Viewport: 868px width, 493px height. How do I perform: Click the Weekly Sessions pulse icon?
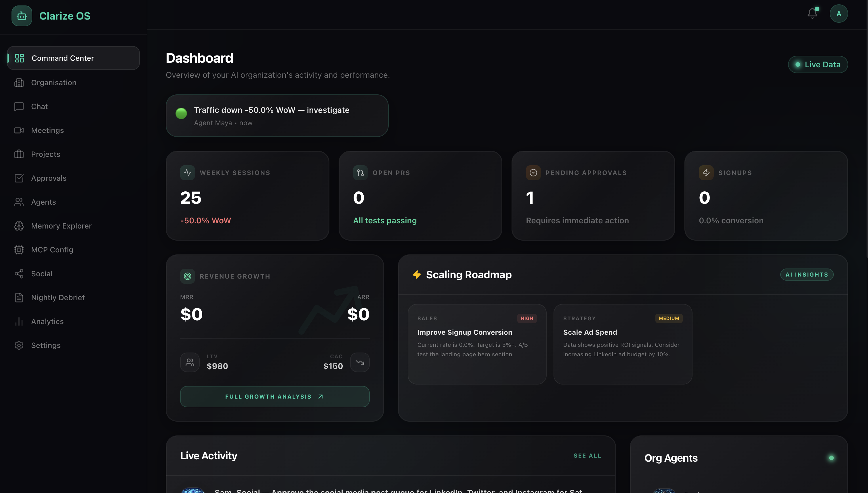(x=188, y=173)
